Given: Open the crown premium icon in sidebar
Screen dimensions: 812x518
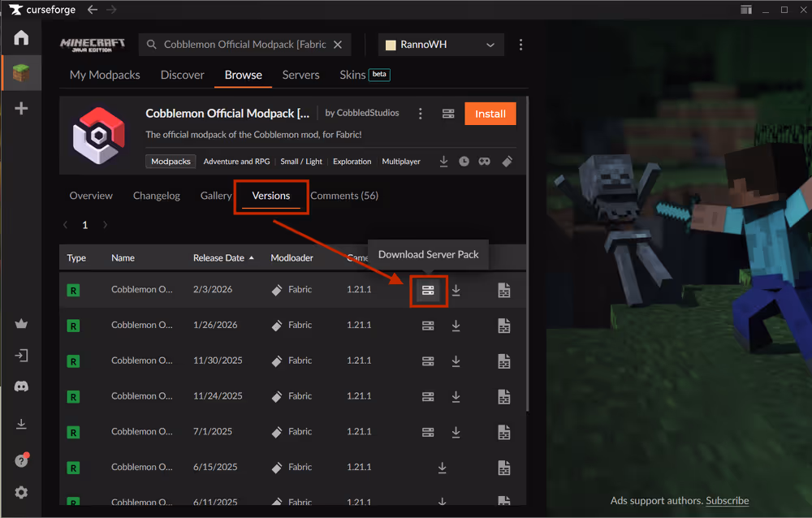Looking at the screenshot, I should pos(21,324).
